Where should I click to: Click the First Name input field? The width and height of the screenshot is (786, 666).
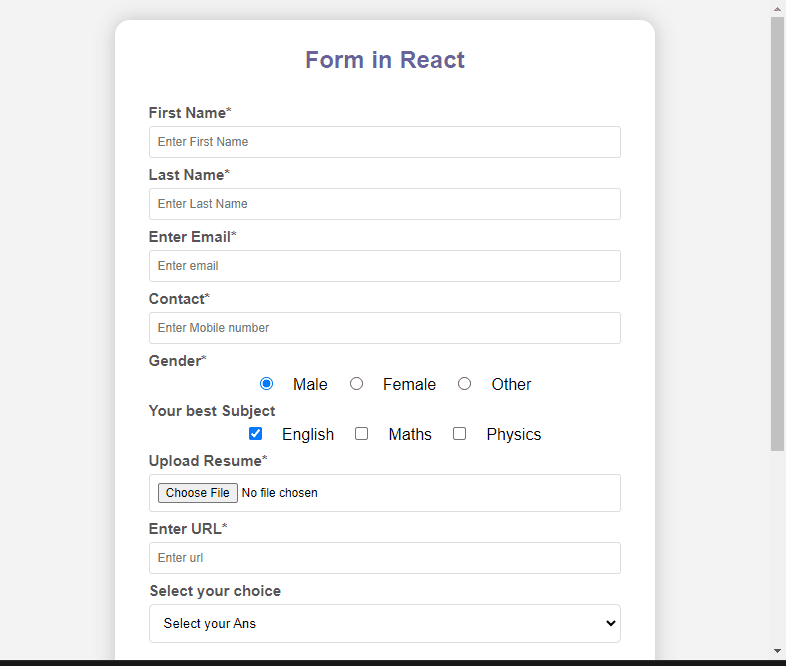pyautogui.click(x=384, y=142)
